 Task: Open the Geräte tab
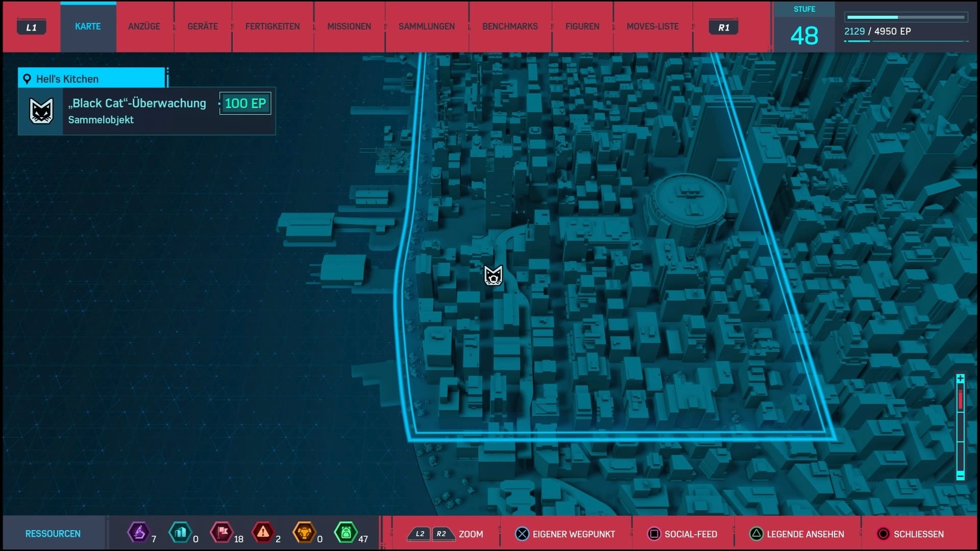click(203, 27)
